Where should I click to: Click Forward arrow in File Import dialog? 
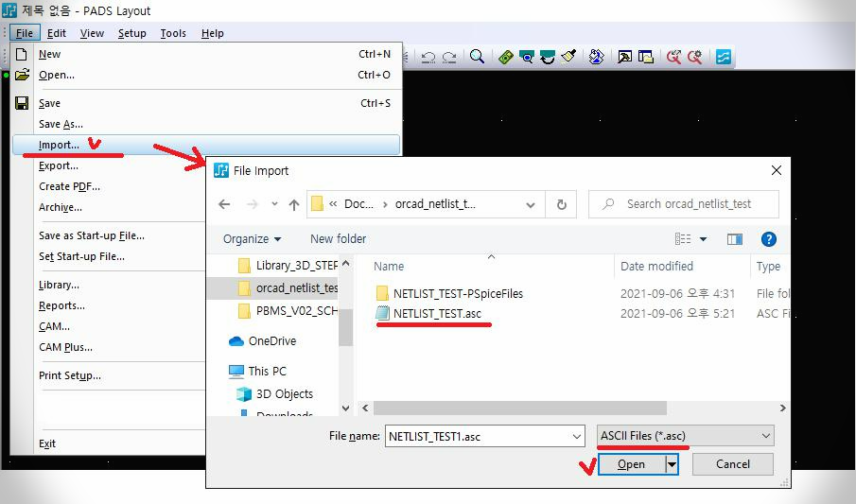tap(252, 204)
